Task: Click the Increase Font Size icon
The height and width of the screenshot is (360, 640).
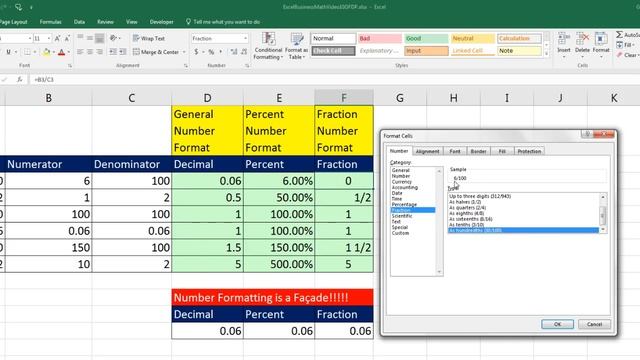Action: click(x=57, y=38)
